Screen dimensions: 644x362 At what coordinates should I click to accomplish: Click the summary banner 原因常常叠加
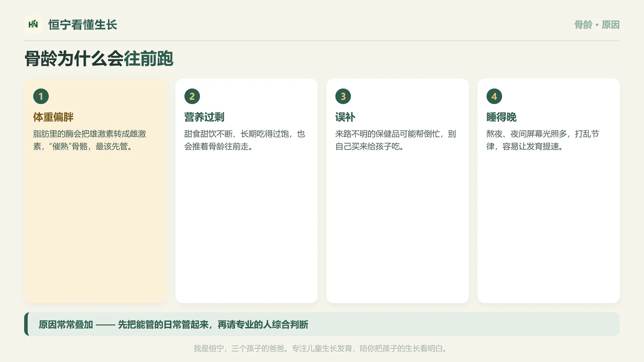click(x=322, y=324)
